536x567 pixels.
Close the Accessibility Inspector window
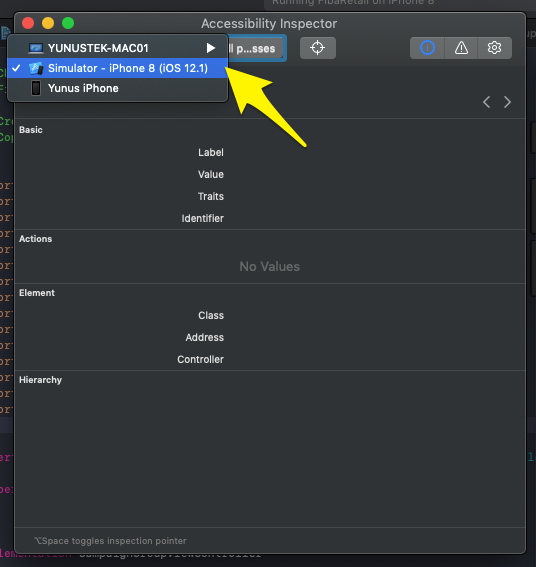point(28,23)
